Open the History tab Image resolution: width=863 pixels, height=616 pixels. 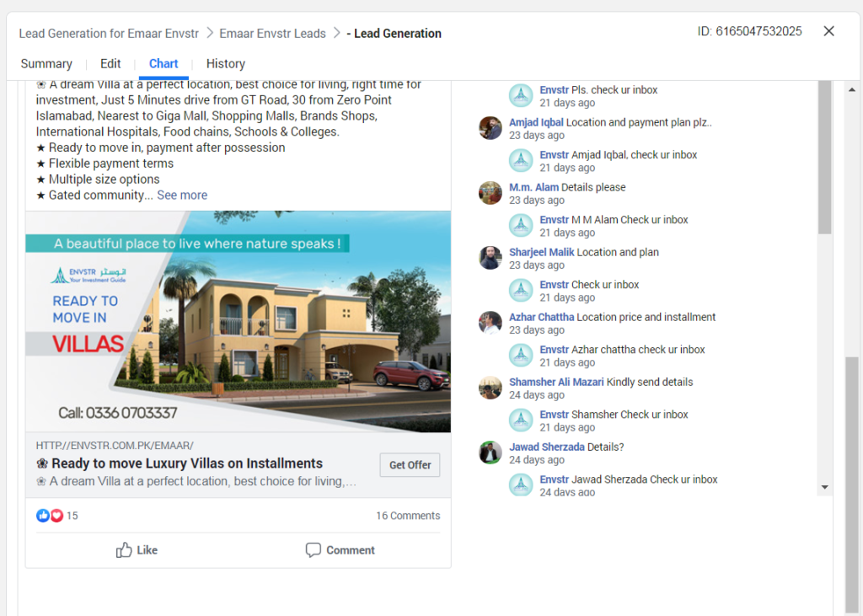point(226,64)
